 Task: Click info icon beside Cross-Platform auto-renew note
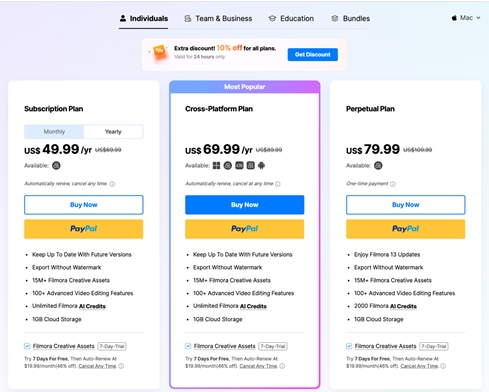coord(278,184)
